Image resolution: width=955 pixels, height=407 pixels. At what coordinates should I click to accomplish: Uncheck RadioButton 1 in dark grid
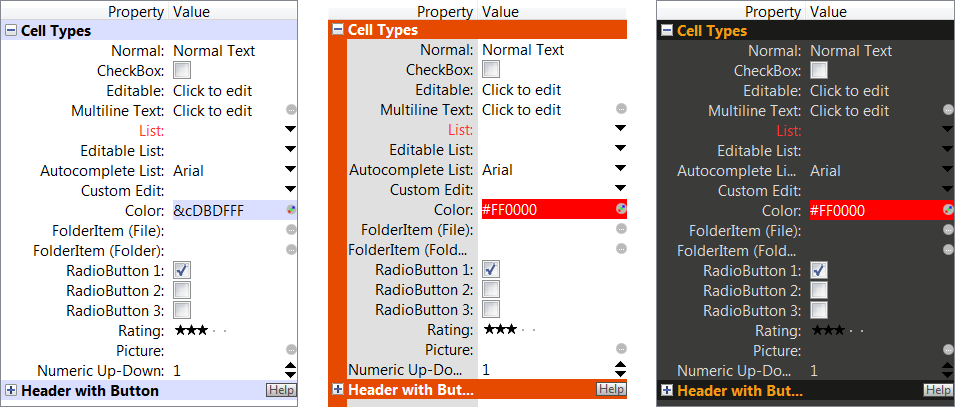coord(819,270)
